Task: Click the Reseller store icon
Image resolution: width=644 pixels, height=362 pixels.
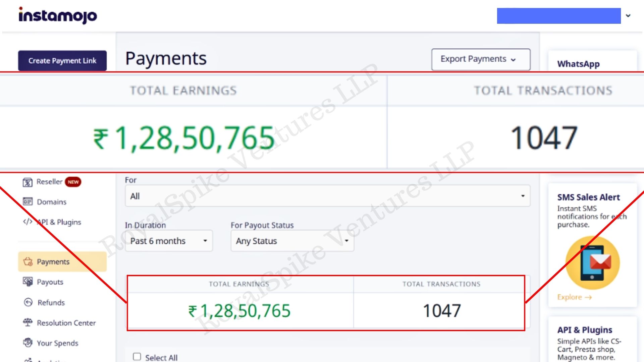Action: tap(28, 182)
